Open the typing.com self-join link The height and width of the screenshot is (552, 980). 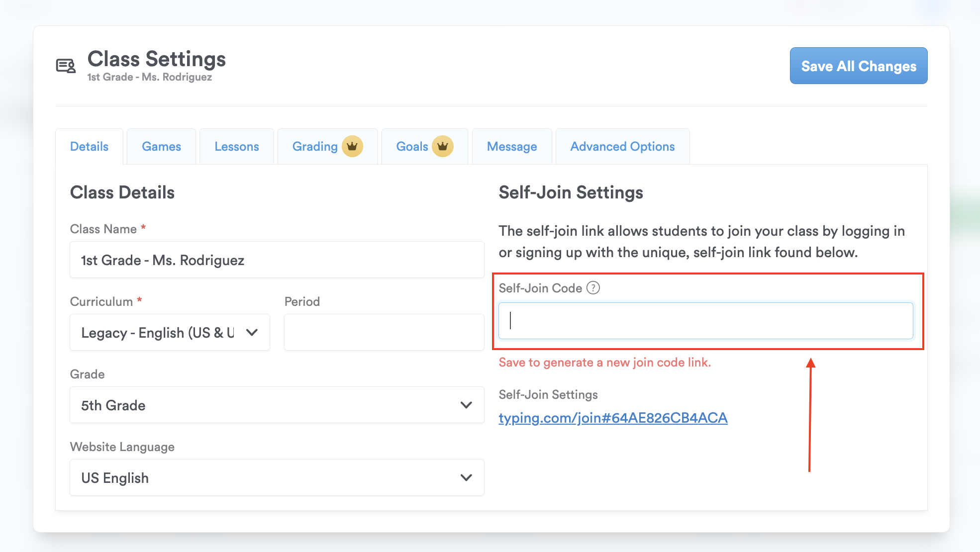click(x=613, y=418)
